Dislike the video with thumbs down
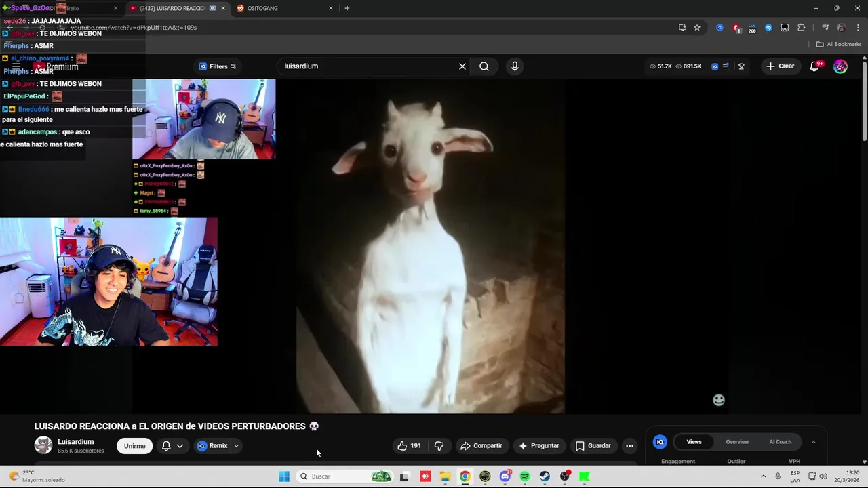This screenshot has height=488, width=868. (x=439, y=446)
